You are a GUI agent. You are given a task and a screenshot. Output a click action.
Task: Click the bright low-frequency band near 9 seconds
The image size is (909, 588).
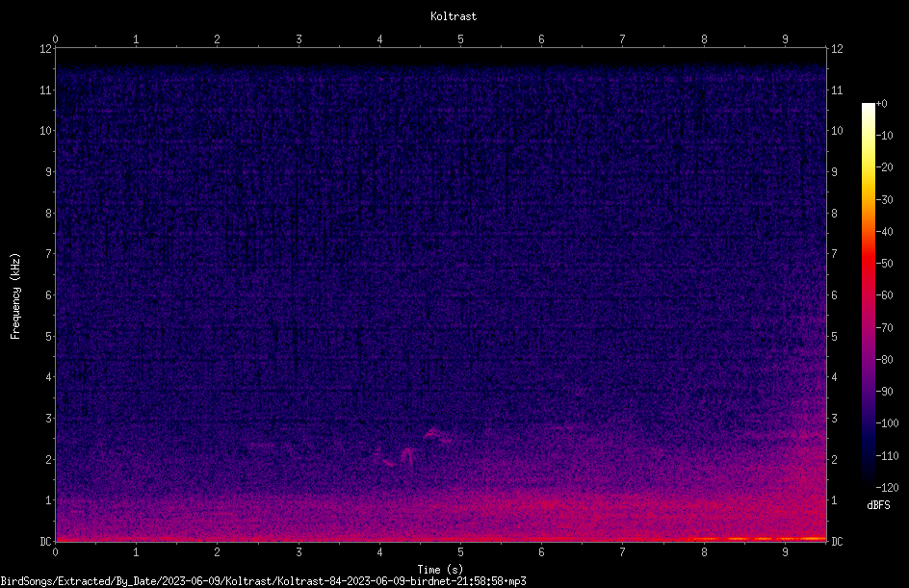[x=760, y=539]
